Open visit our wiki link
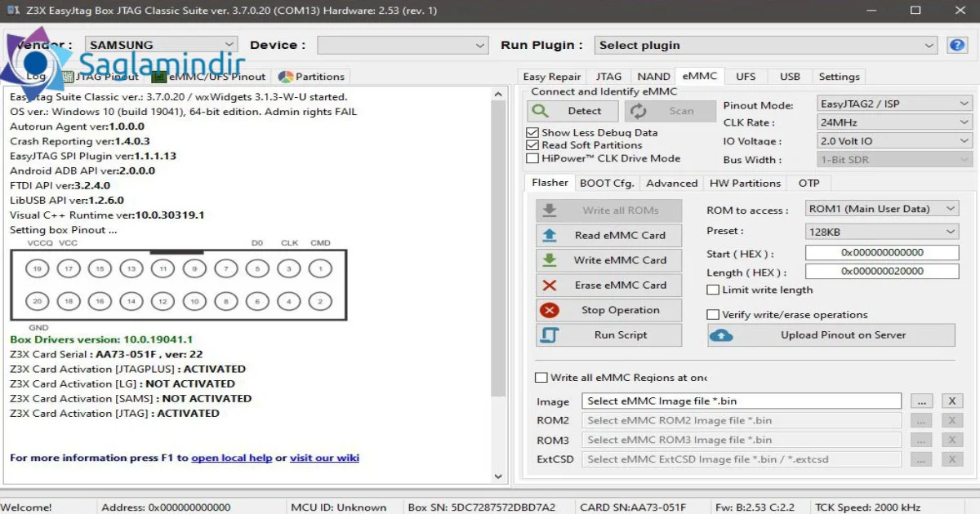Image resolution: width=980 pixels, height=514 pixels. (324, 459)
